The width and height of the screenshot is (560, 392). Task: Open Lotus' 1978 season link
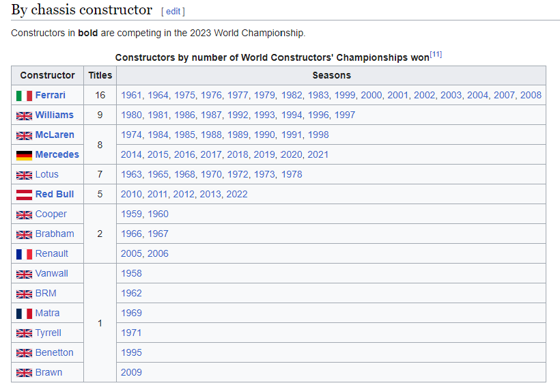pos(292,175)
